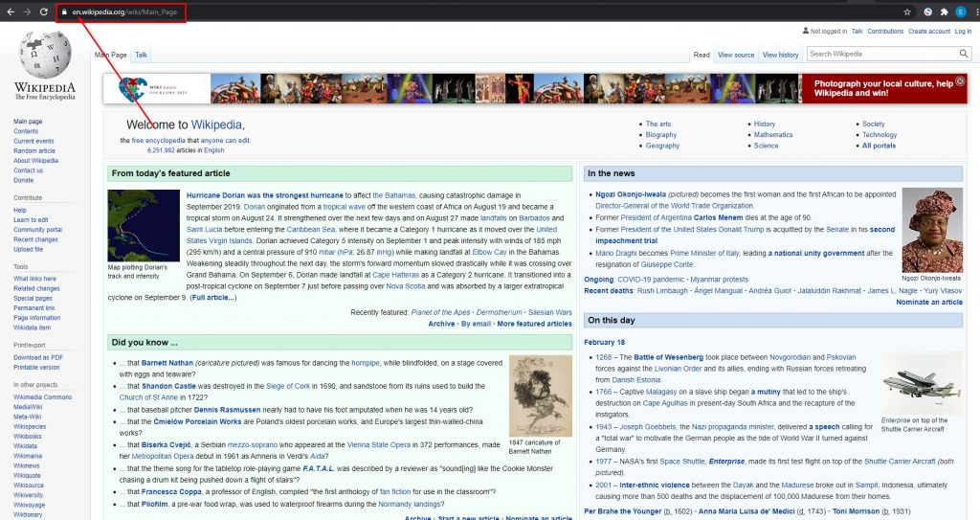Open Contents in the sidebar
This screenshot has height=520, width=980.
26,131
